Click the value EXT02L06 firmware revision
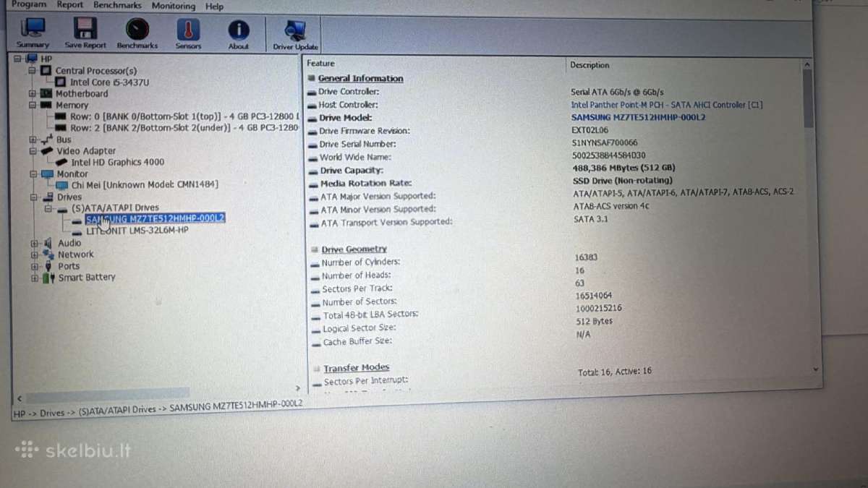868x488 pixels. click(589, 130)
